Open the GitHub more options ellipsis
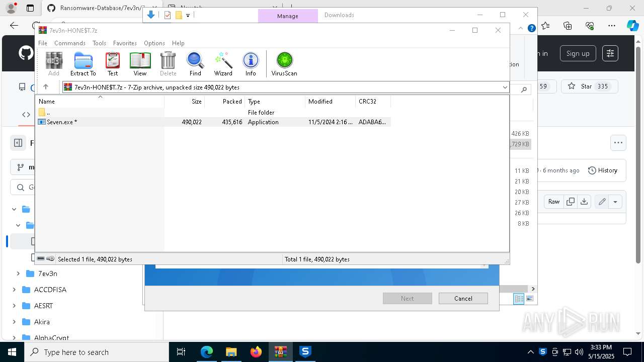This screenshot has width=644, height=362. 618,143
